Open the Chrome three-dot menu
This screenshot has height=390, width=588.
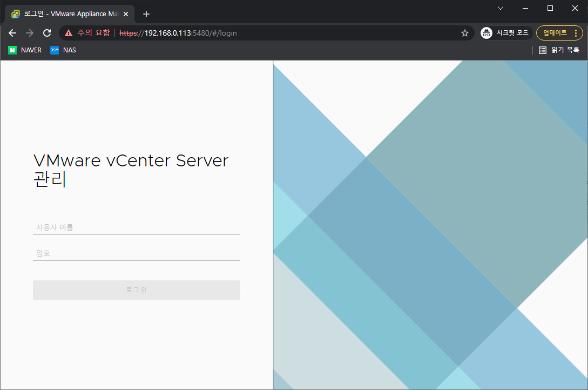576,33
